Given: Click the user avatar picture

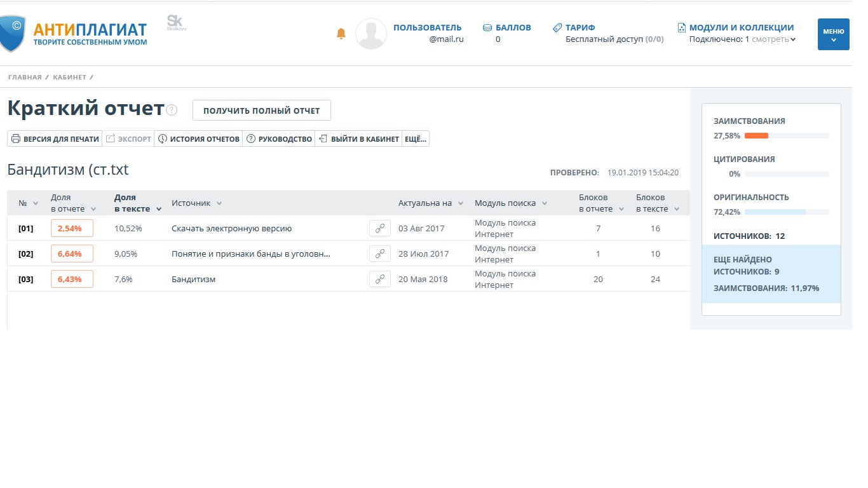Looking at the screenshot, I should pyautogui.click(x=370, y=34).
